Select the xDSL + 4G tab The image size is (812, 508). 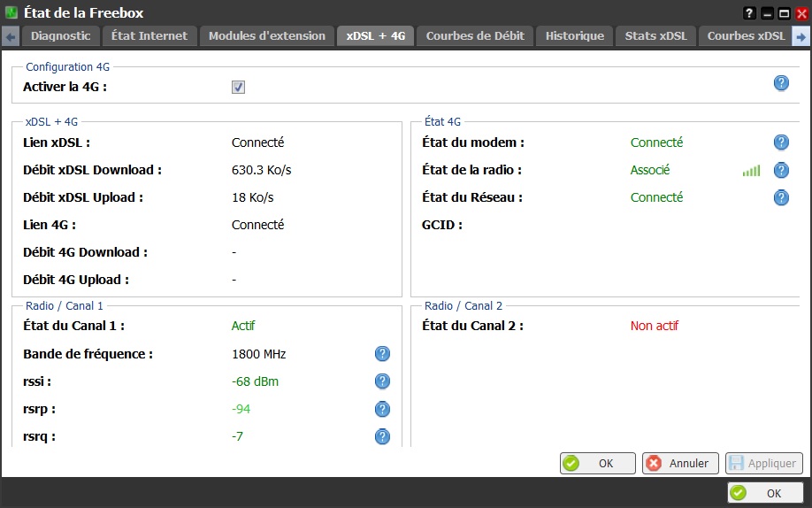coord(375,35)
